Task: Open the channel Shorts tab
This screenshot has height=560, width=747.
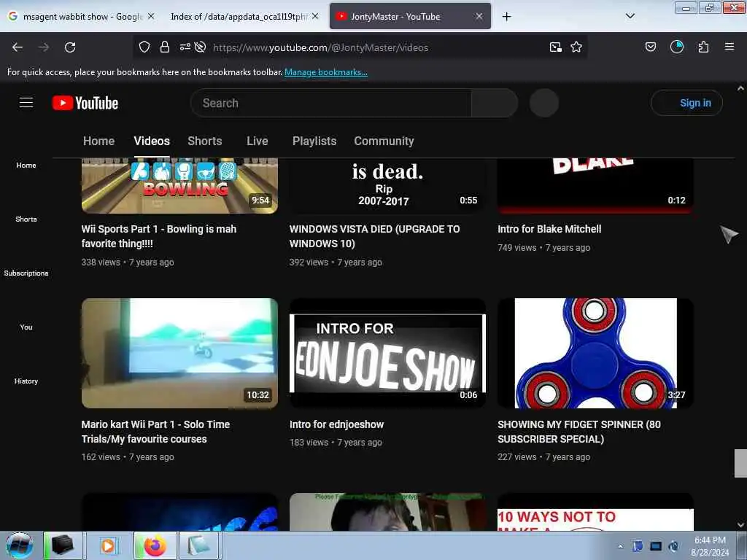Action: click(x=205, y=141)
